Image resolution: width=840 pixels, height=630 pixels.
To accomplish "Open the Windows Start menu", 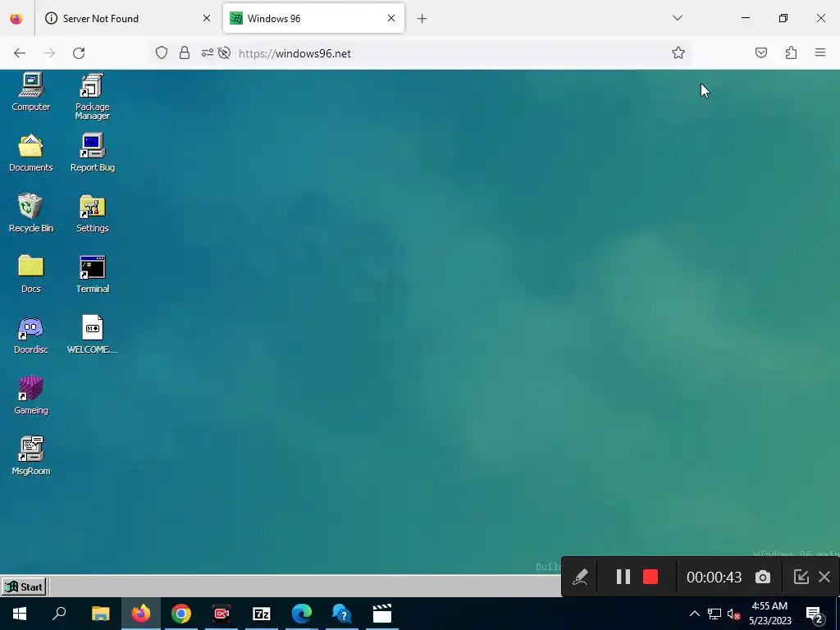I will tap(20, 614).
